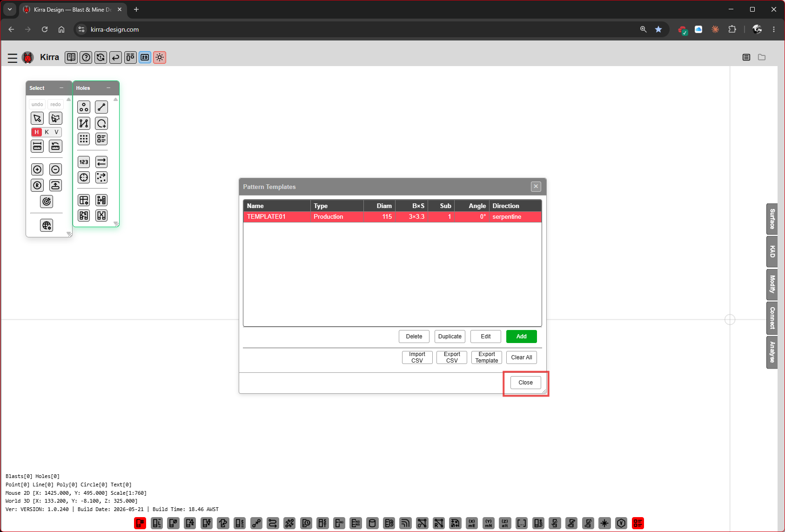Click the list panel icon at top right
Image resolution: width=785 pixels, height=532 pixels.
746,57
